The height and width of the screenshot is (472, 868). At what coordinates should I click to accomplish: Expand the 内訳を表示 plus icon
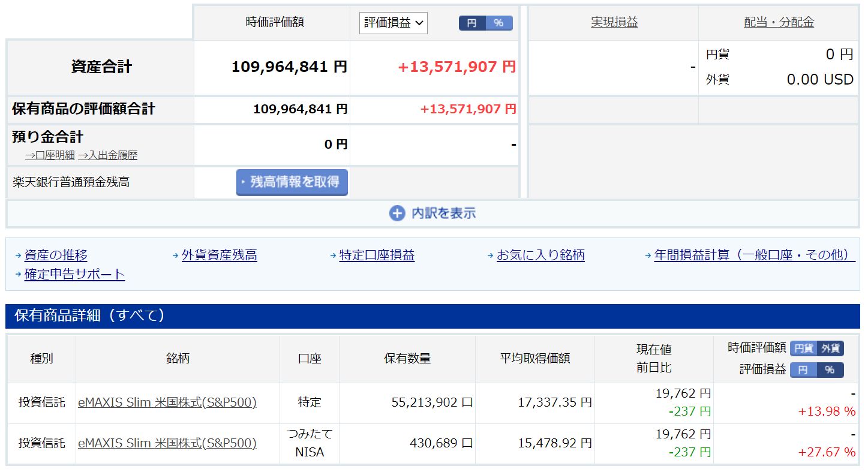pyautogui.click(x=397, y=214)
